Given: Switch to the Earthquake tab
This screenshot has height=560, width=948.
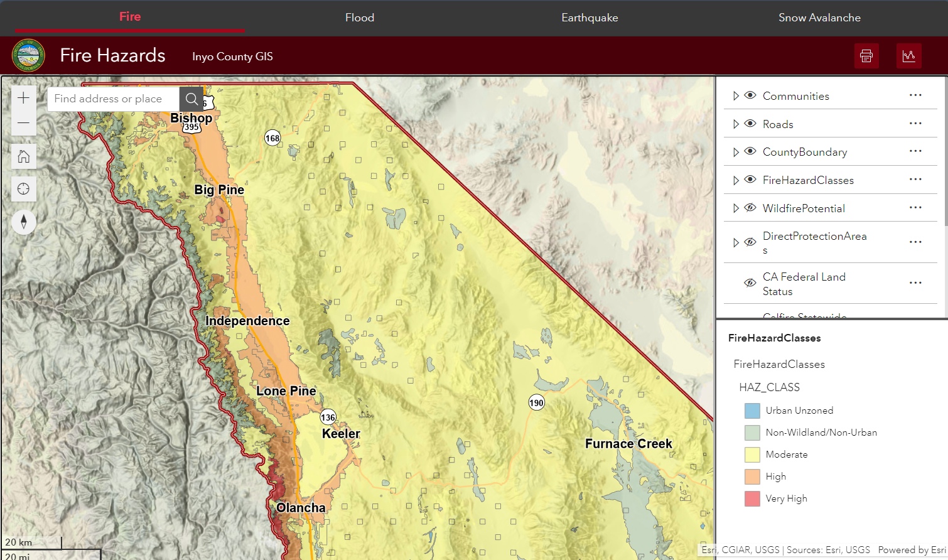Looking at the screenshot, I should tap(590, 18).
